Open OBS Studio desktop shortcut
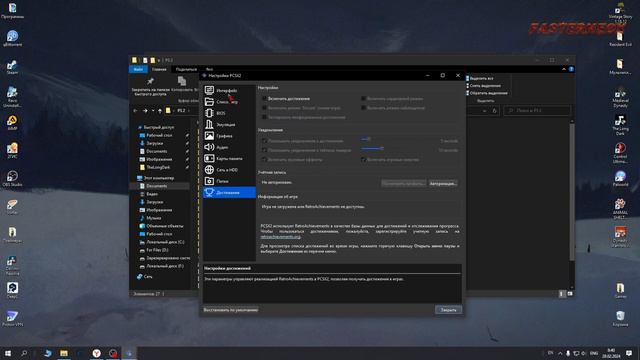 point(12,179)
